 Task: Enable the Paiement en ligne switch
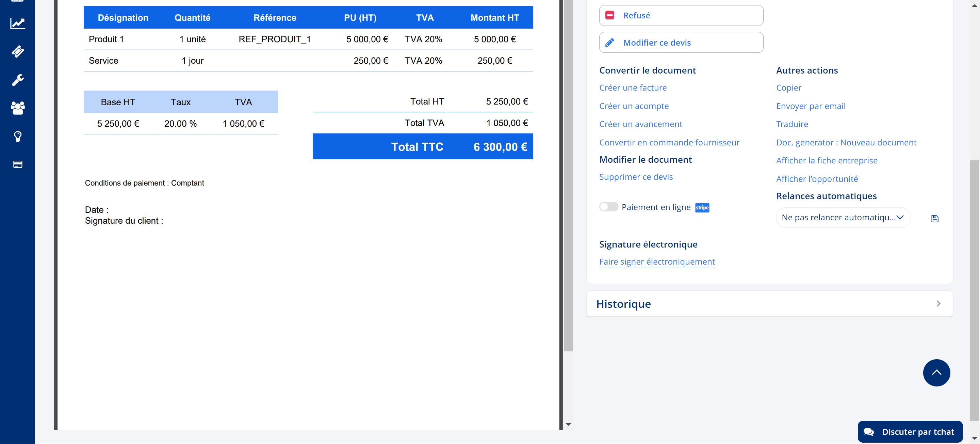pos(608,207)
